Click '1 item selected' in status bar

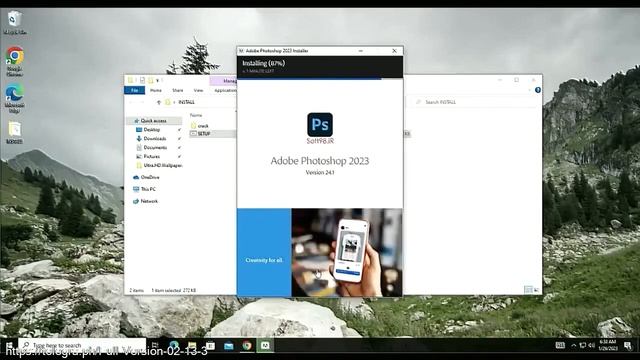pyautogui.click(x=167, y=290)
